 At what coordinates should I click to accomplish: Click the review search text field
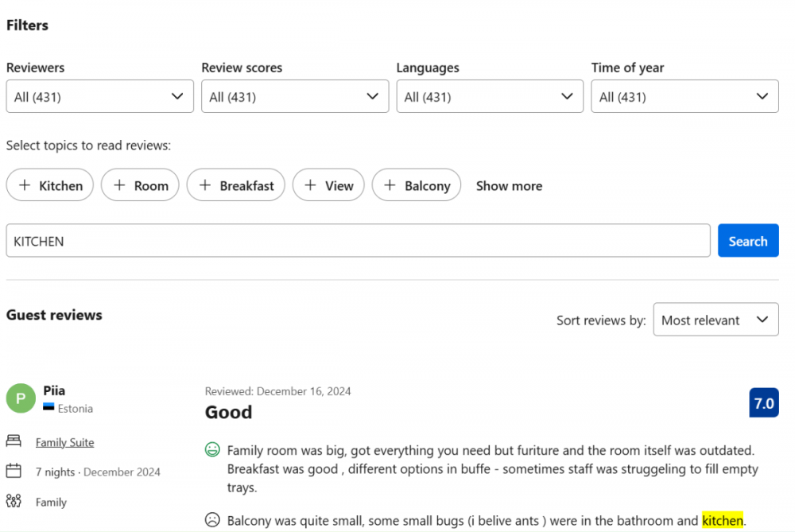coord(358,241)
